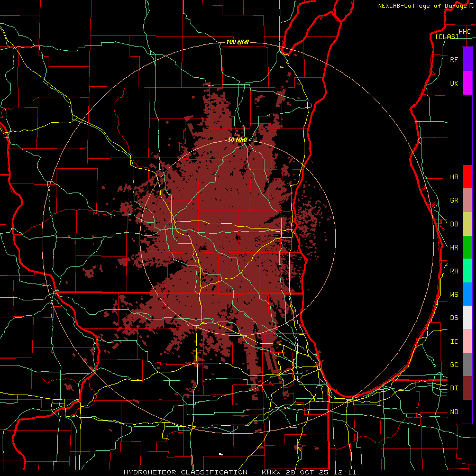Click the HHC product label
Screen dimensions: 476x476
[464, 32]
